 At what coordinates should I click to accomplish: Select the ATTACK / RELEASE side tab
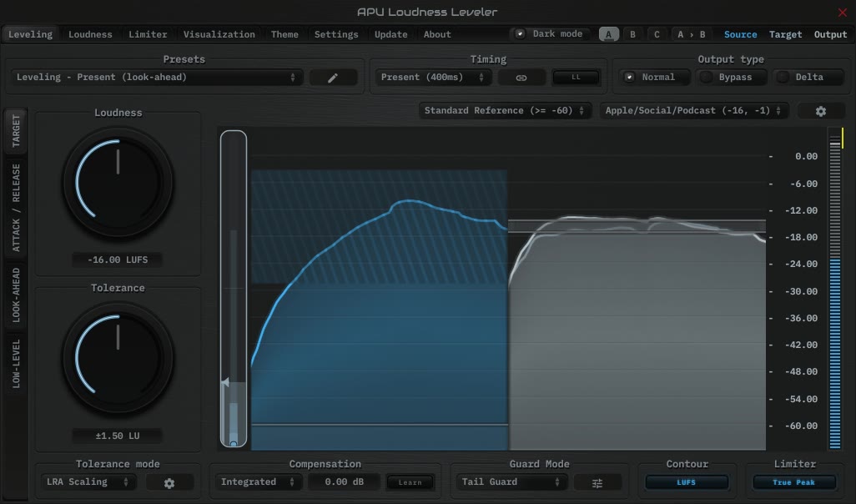coord(16,208)
